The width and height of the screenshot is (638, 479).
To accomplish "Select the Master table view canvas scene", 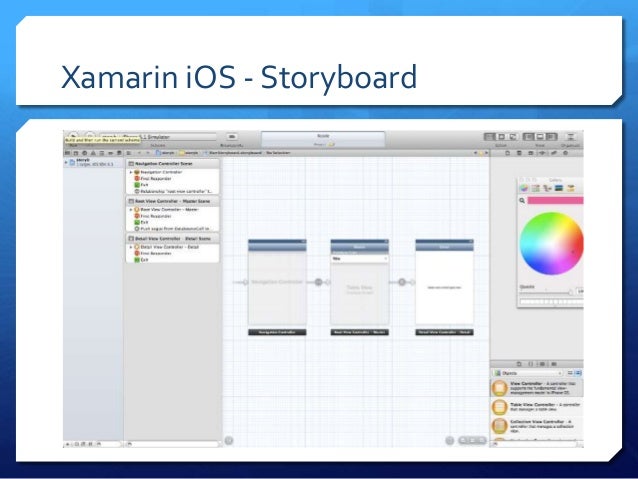I will (360, 282).
